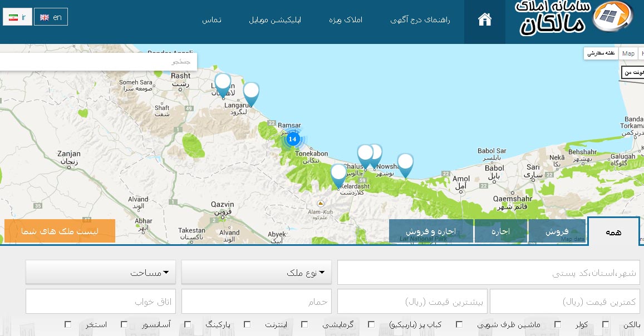The width and height of the screenshot is (644, 336).
Task: Open the مساحت area dropdown
Action: (x=101, y=272)
